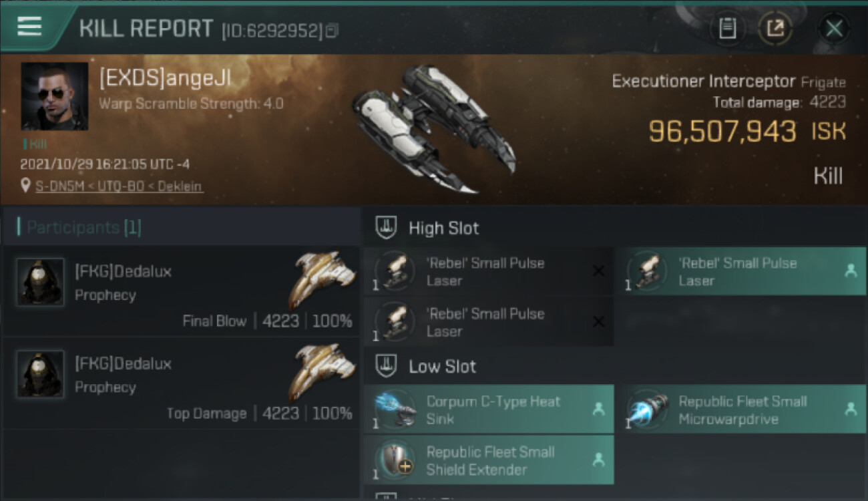The image size is (868, 501).
Task: Select the Participants tab header
Action: tap(79, 227)
